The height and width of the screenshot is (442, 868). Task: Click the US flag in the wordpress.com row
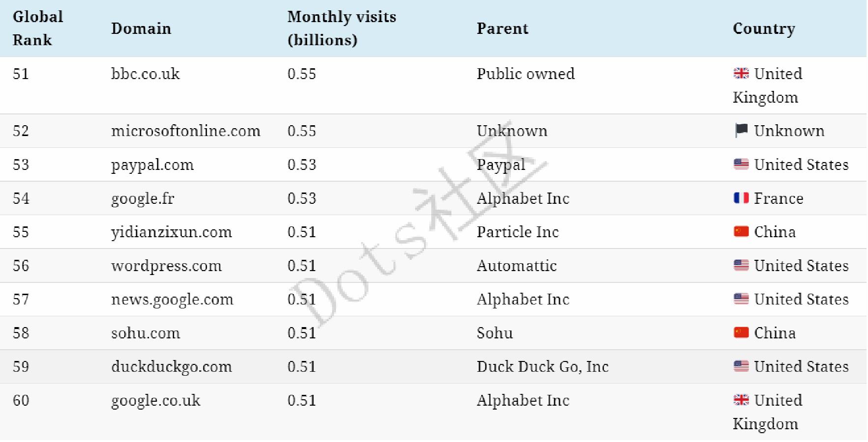point(741,266)
